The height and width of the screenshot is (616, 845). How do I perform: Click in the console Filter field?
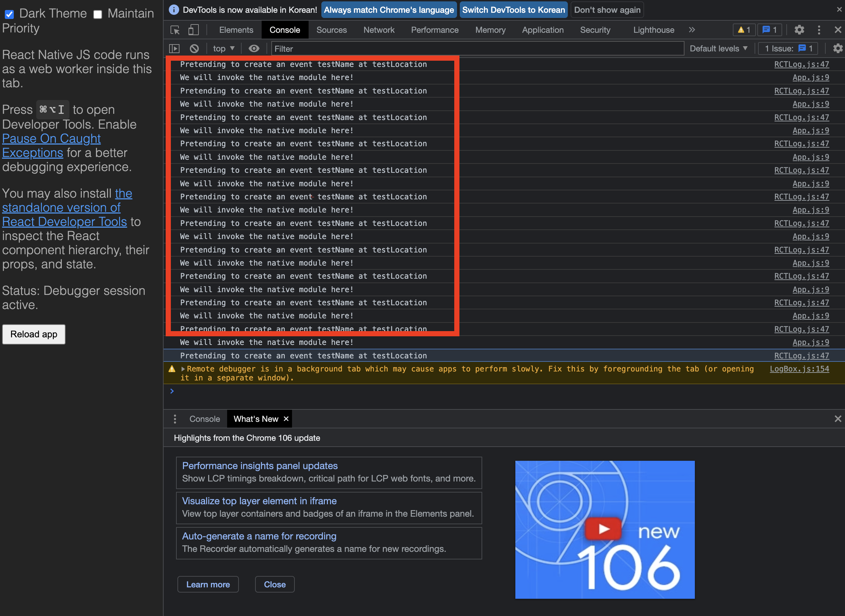477,49
